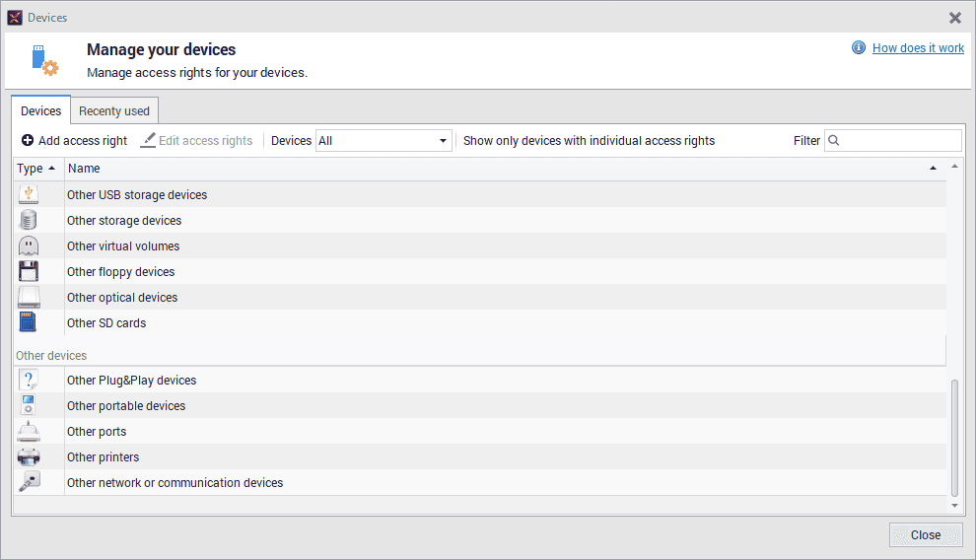Open the Devices filter dropdown set to All
Image resolution: width=976 pixels, height=560 pixels.
[383, 141]
